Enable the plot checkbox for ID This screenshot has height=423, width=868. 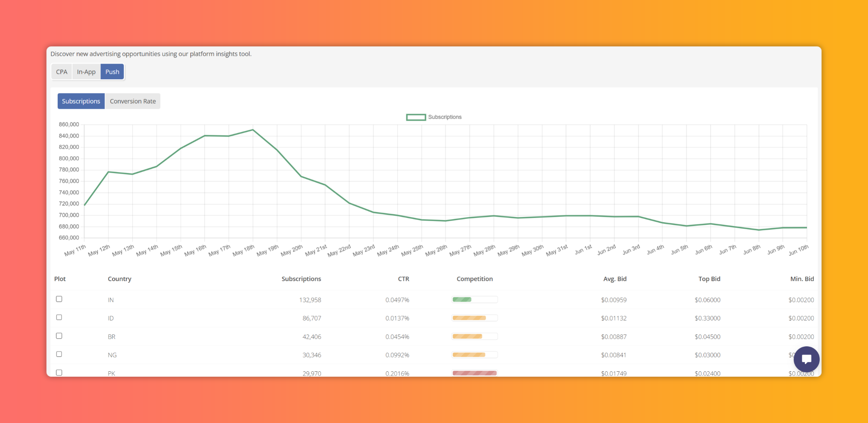(x=59, y=317)
